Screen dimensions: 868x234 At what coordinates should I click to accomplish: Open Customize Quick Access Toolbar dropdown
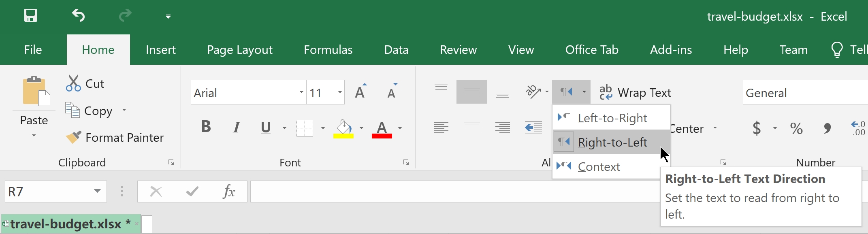click(168, 17)
